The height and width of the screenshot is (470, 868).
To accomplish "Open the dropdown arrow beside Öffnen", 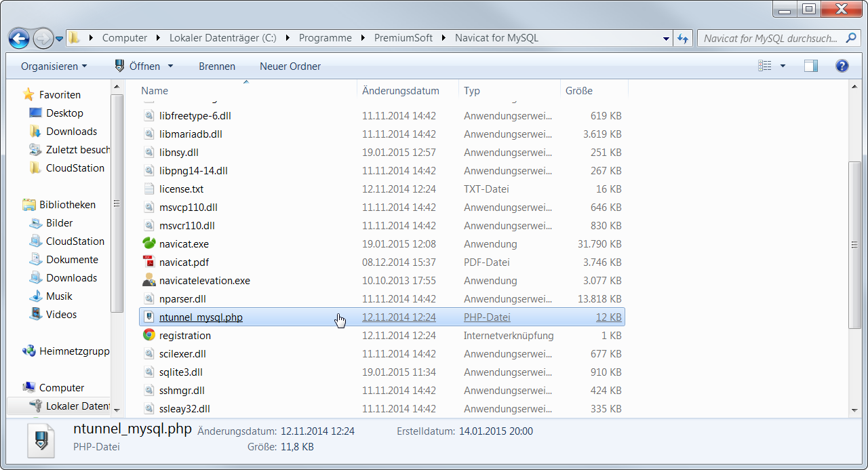I will pyautogui.click(x=170, y=66).
